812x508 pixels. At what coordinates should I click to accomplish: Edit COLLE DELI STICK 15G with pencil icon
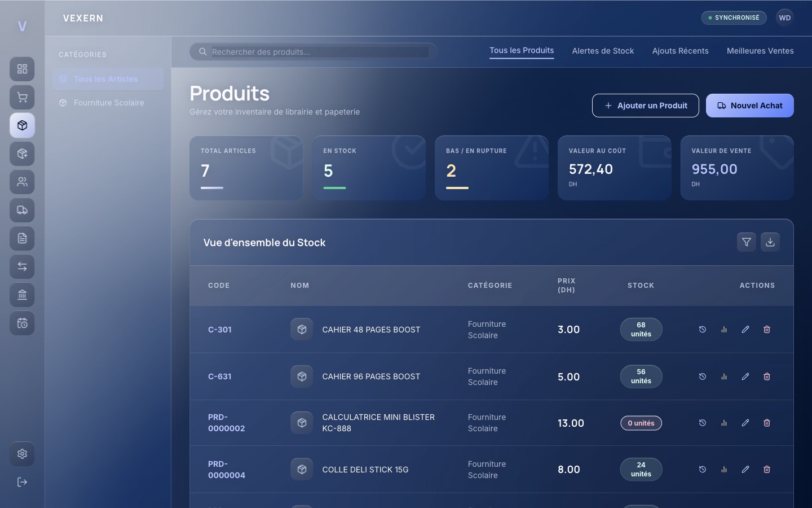745,470
